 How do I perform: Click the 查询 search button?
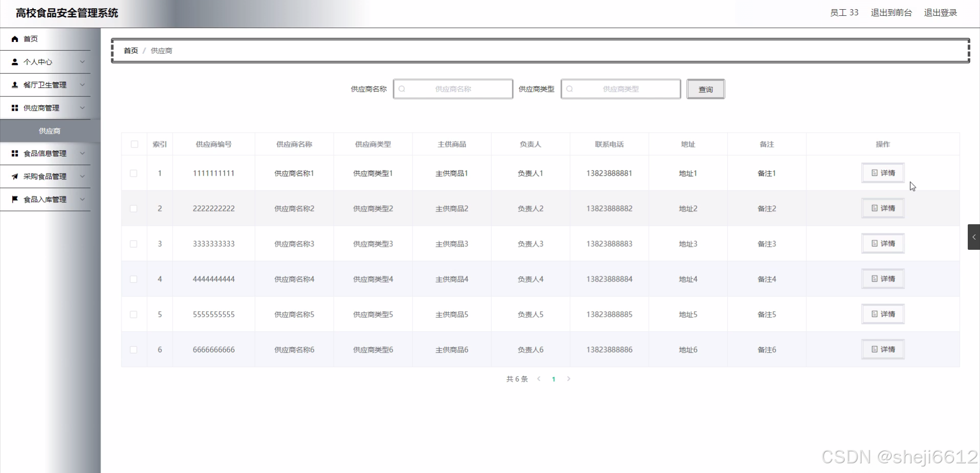click(705, 89)
